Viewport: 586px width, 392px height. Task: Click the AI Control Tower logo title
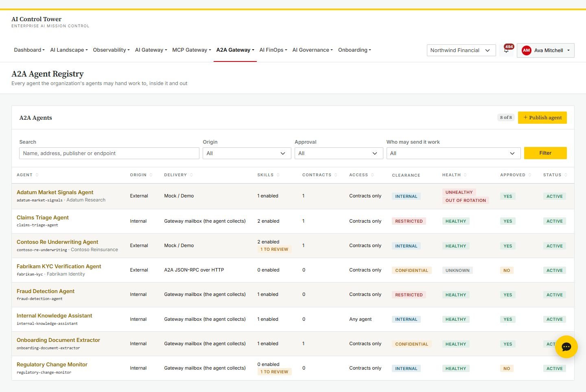37,19
